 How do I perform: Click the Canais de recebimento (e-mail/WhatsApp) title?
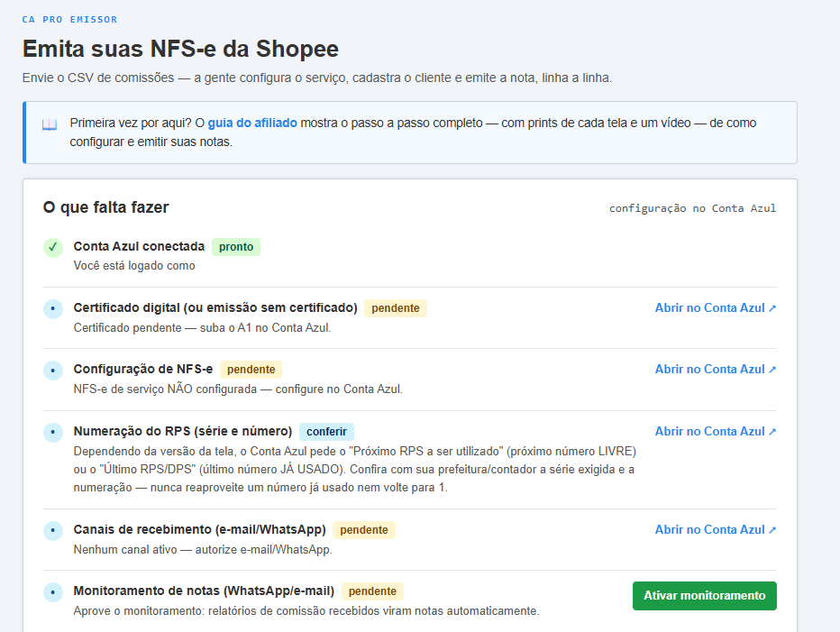click(199, 529)
